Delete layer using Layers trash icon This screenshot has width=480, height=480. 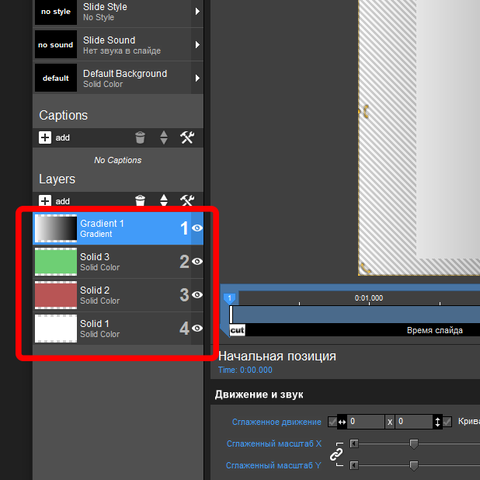140,201
